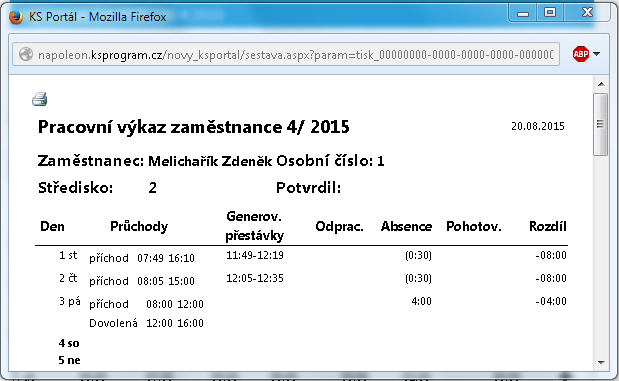Click the 'Pohotov.' column header

(474, 226)
